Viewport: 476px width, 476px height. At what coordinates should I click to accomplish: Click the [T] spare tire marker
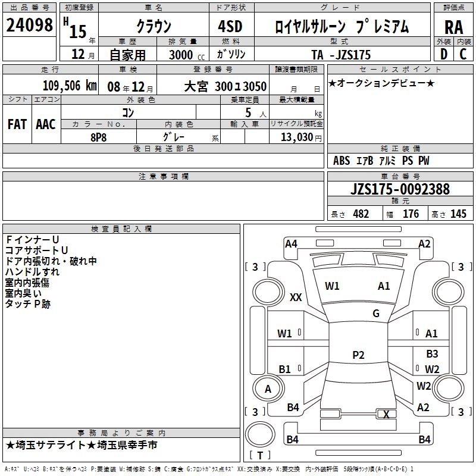(259, 455)
